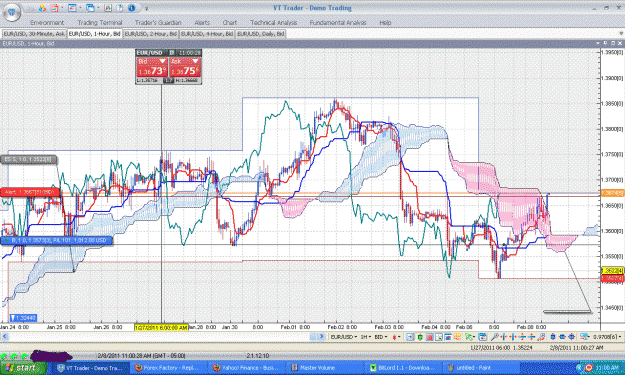This screenshot has width=625, height=375.
Task: Open the Technical Analysis menu
Action: pos(273,23)
